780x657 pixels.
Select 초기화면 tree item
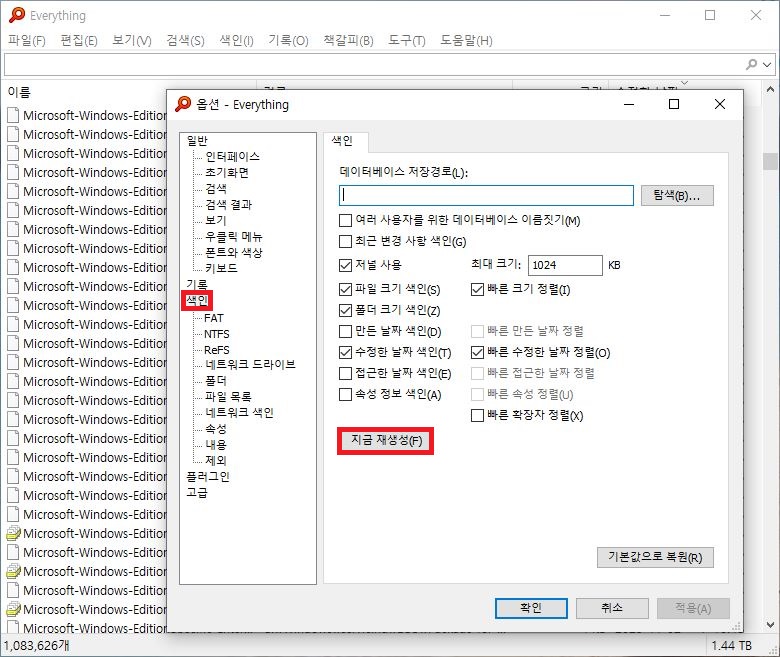227,173
